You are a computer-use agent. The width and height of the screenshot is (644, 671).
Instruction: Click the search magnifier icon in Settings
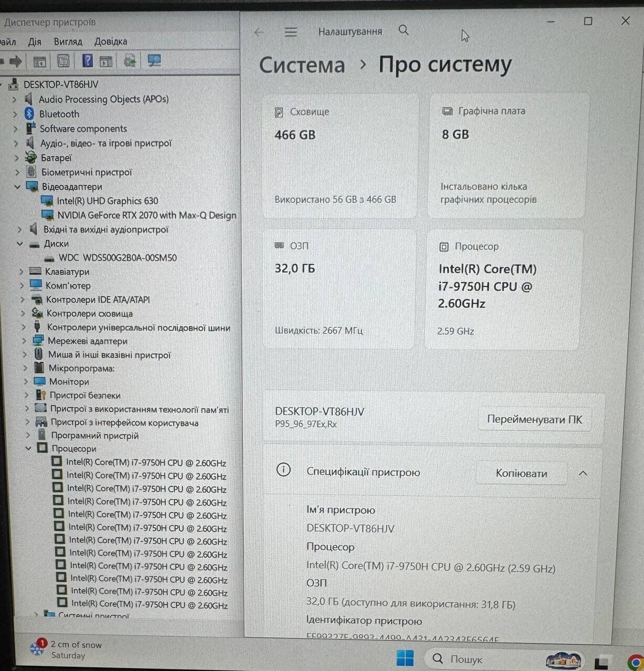[403, 30]
